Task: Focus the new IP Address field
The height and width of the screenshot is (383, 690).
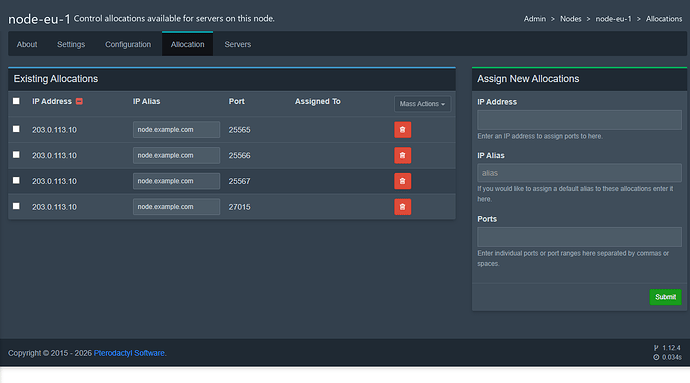Action: pos(579,120)
